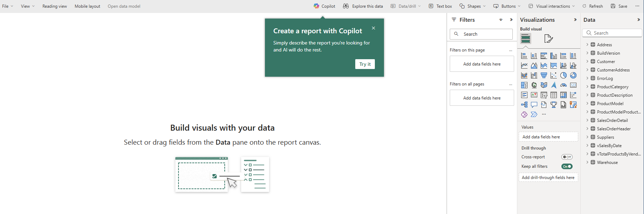Add the Q&A speech bubble visual
Image resolution: width=644 pixels, height=214 pixels.
point(534,105)
